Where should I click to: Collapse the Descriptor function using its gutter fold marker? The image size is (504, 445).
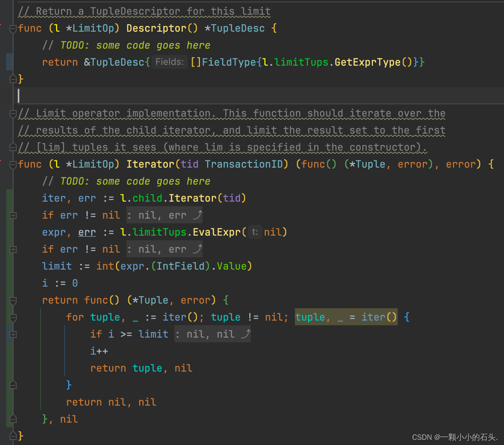coord(13,29)
